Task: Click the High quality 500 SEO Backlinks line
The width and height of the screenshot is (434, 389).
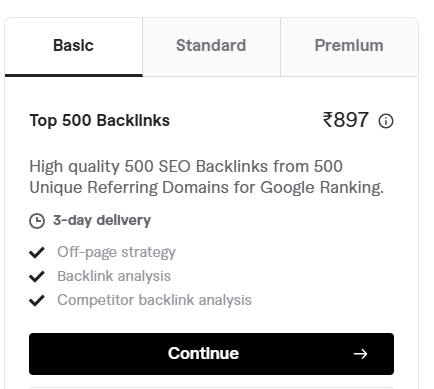Action: 186,167
